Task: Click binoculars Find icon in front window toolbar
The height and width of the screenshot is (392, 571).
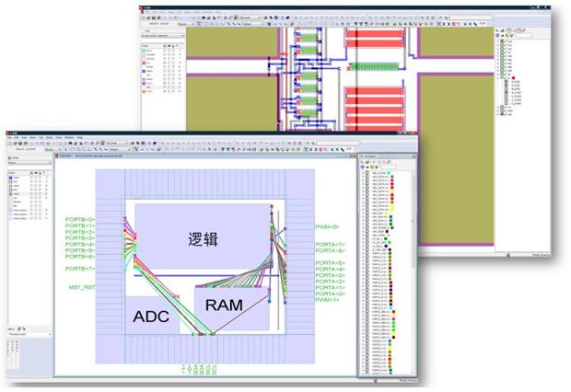Action: pyautogui.click(x=70, y=143)
